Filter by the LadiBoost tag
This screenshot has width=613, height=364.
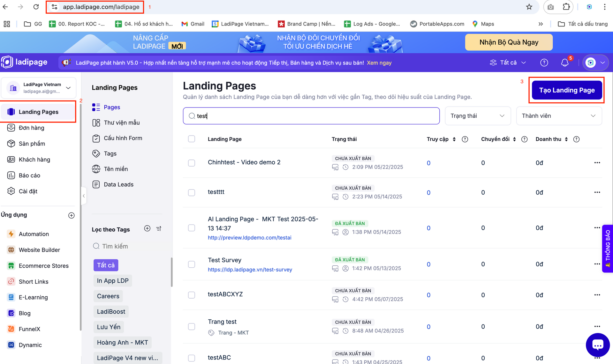coord(111,311)
